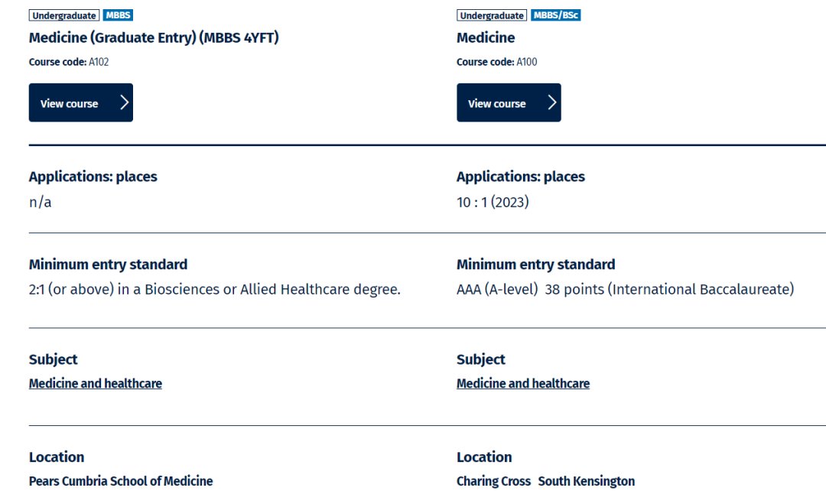Open Medicine and healthcare link under Graduate Entry
This screenshot has width=826, height=504.
point(96,383)
